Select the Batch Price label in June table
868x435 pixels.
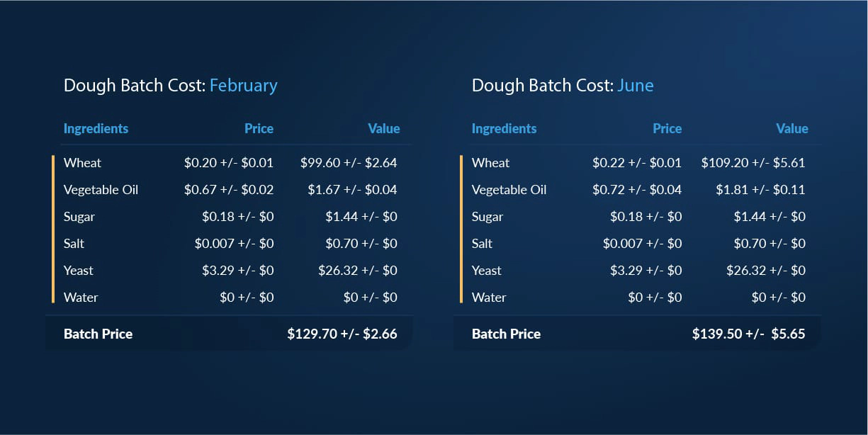click(x=506, y=334)
